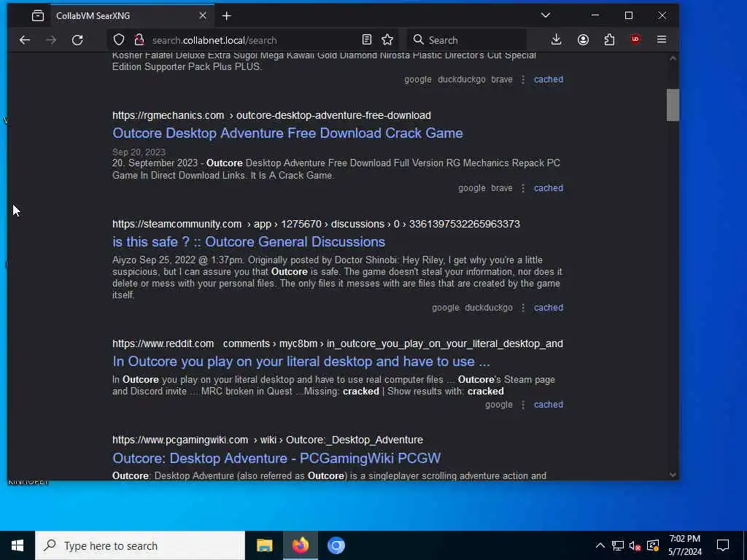Screen dimensions: 747x560
Task: Expand options dots for steamcommunity result
Action: pos(523,308)
